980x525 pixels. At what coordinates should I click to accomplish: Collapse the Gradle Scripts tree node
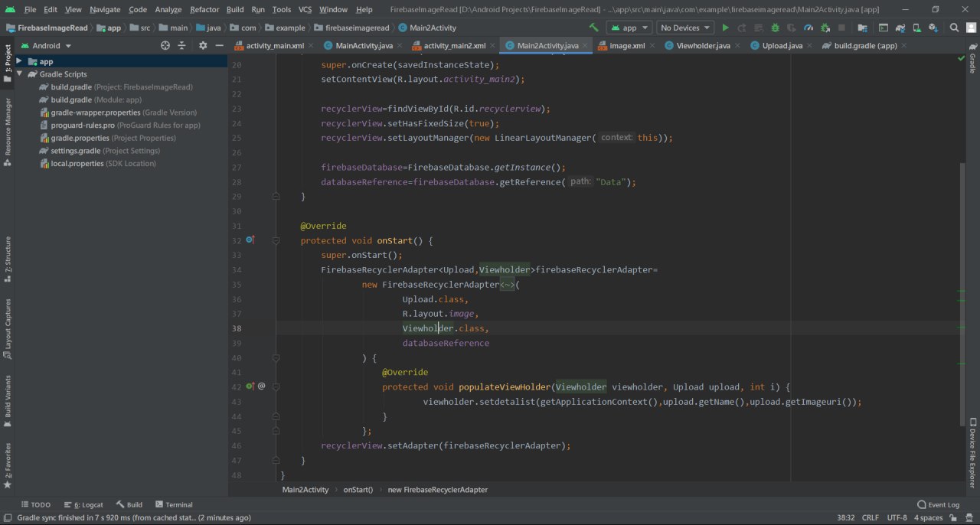pyautogui.click(x=19, y=74)
